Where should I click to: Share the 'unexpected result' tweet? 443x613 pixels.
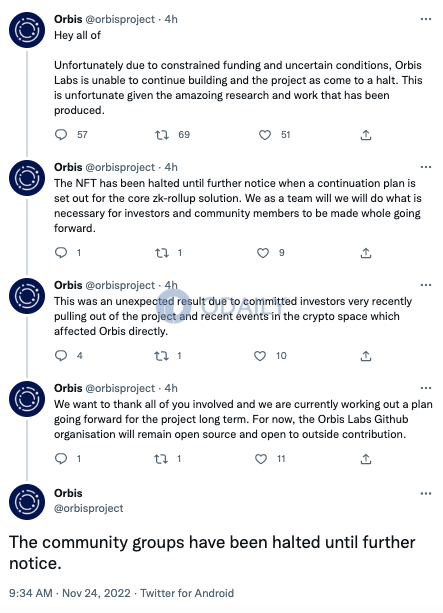click(366, 356)
